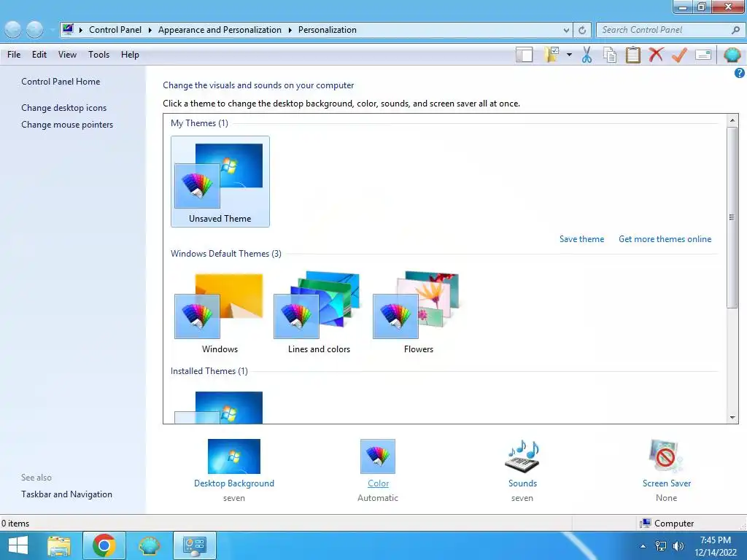Open the View menu

[67, 54]
